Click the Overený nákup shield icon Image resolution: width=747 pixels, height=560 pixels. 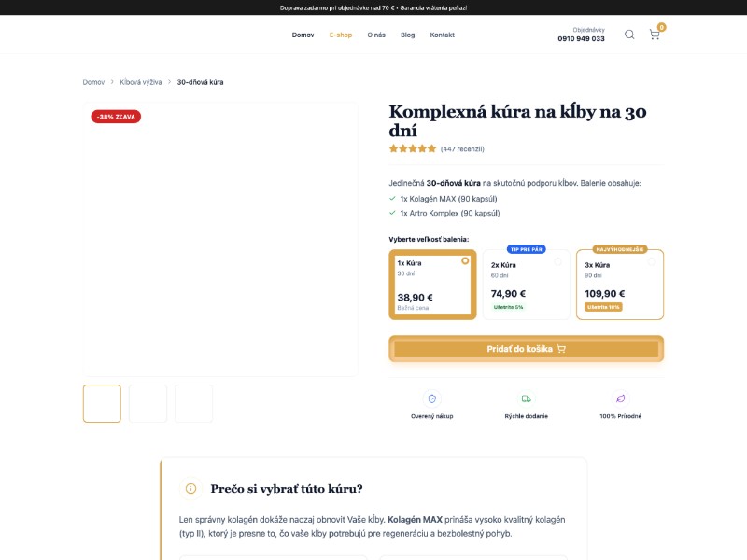pos(431,398)
